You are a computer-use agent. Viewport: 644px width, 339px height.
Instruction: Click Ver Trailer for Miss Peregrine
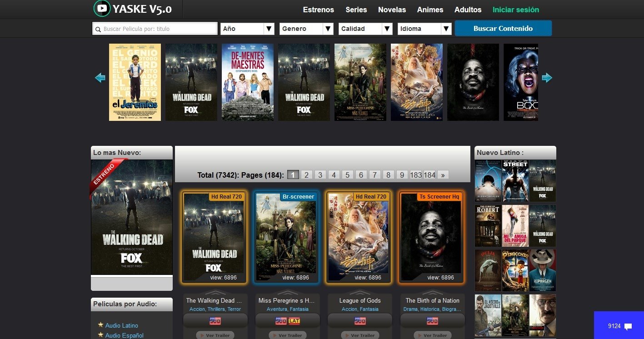tap(287, 335)
